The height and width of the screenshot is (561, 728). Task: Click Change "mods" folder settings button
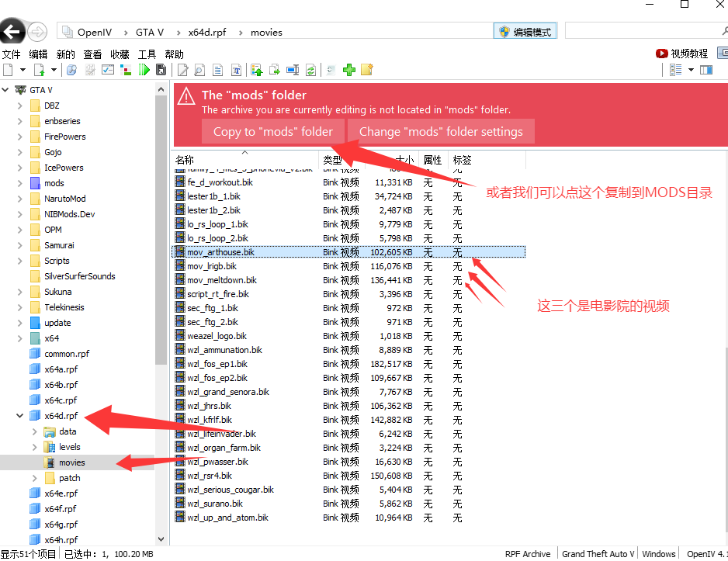tap(441, 132)
